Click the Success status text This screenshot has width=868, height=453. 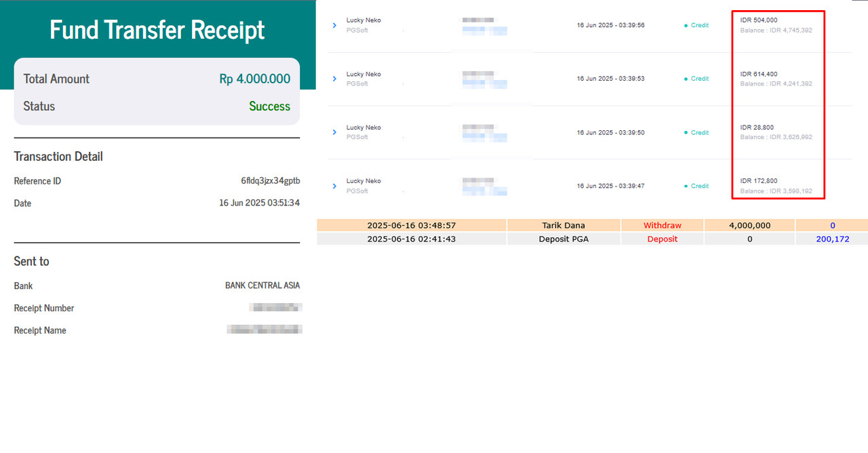(269, 106)
